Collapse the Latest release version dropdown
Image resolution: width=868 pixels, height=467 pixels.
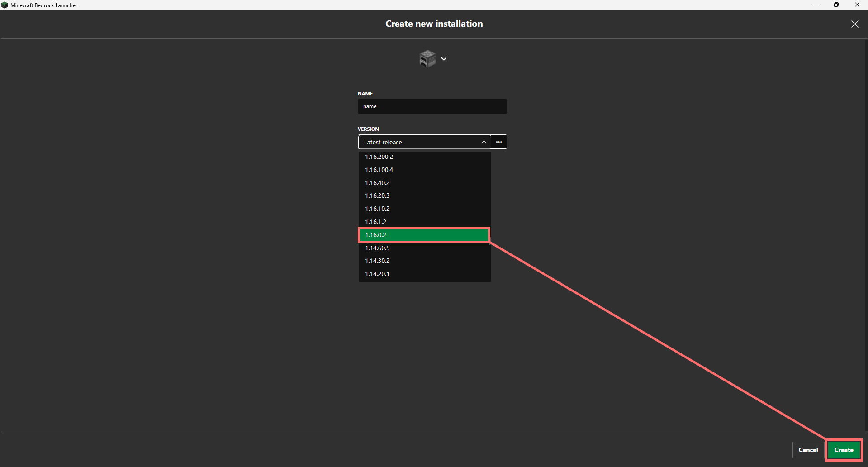click(424, 142)
